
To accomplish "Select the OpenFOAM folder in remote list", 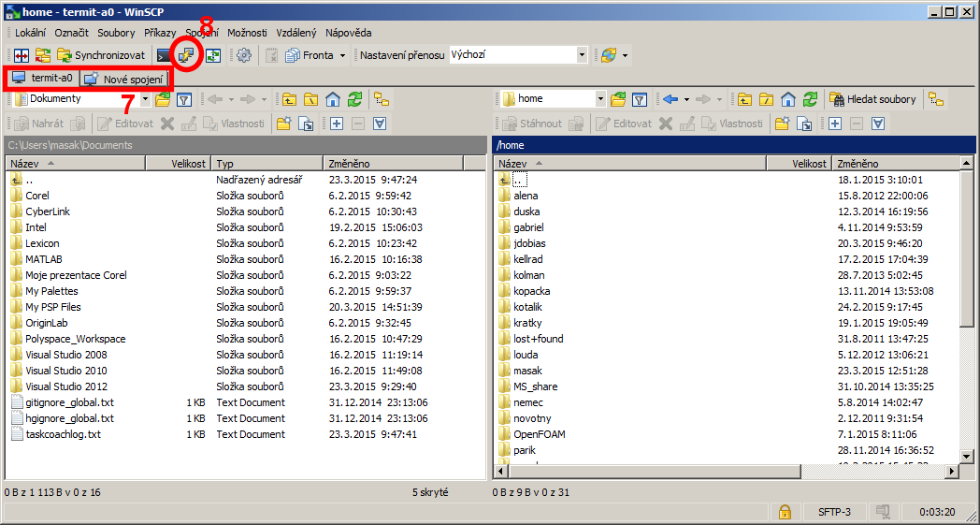I will (539, 434).
